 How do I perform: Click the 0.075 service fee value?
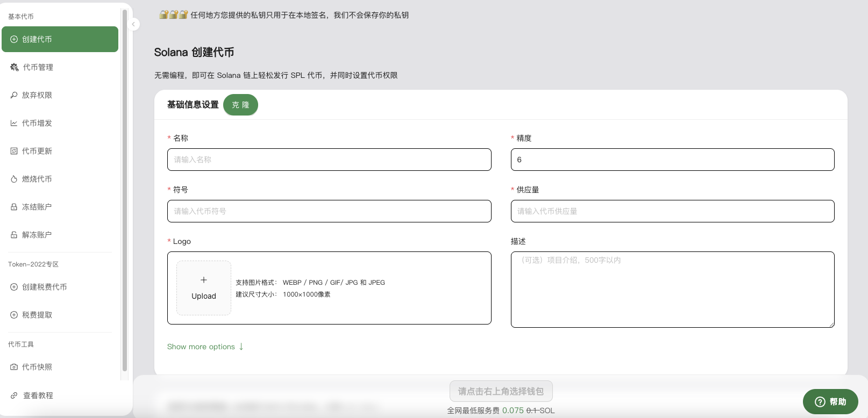pos(513,410)
